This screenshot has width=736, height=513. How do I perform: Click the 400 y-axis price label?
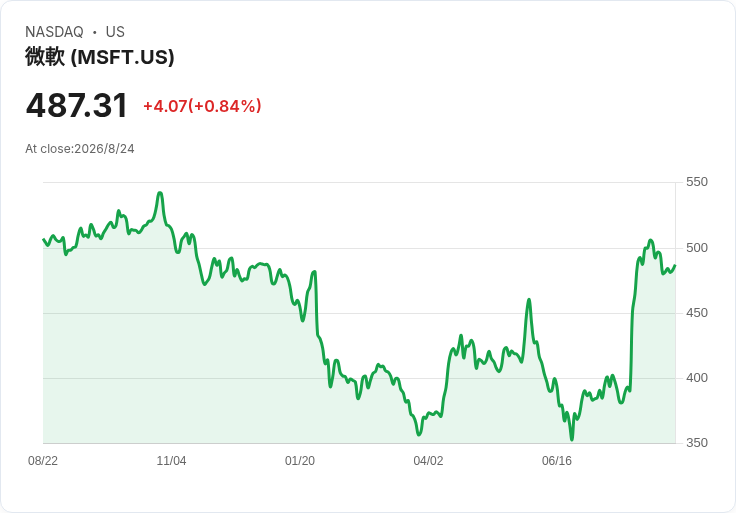[x=697, y=378]
